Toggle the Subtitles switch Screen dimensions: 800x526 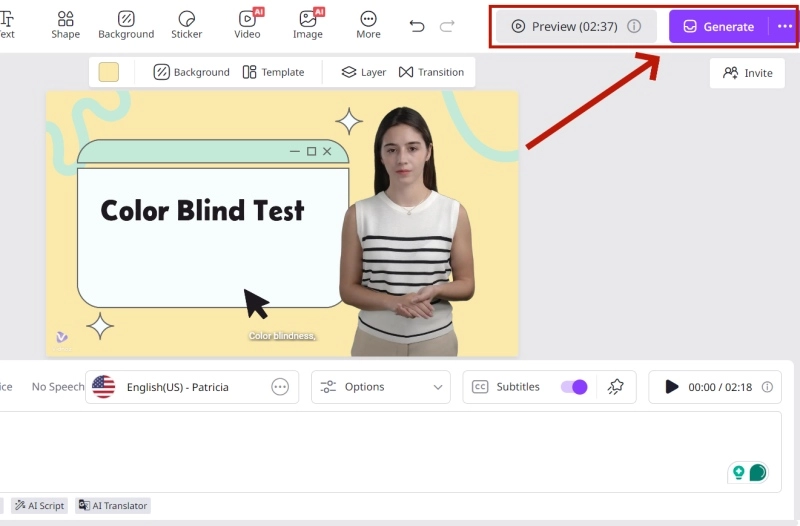point(574,387)
